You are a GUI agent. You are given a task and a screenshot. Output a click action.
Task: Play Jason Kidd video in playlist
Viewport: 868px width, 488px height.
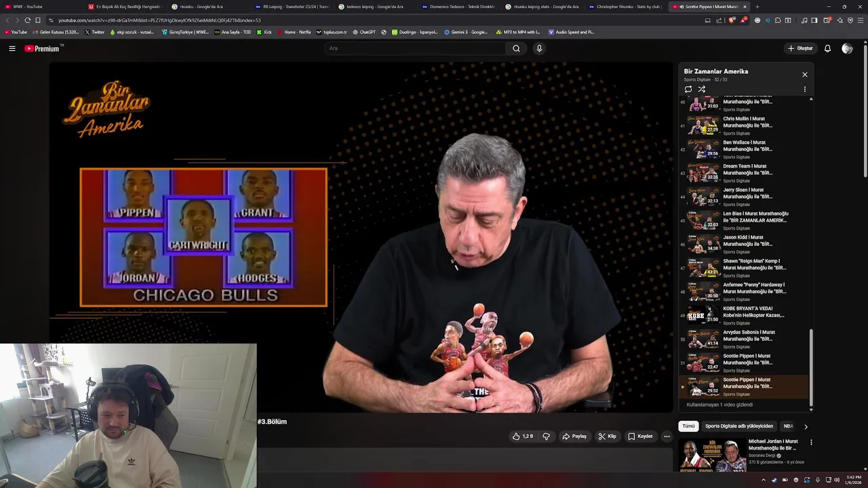point(745,244)
